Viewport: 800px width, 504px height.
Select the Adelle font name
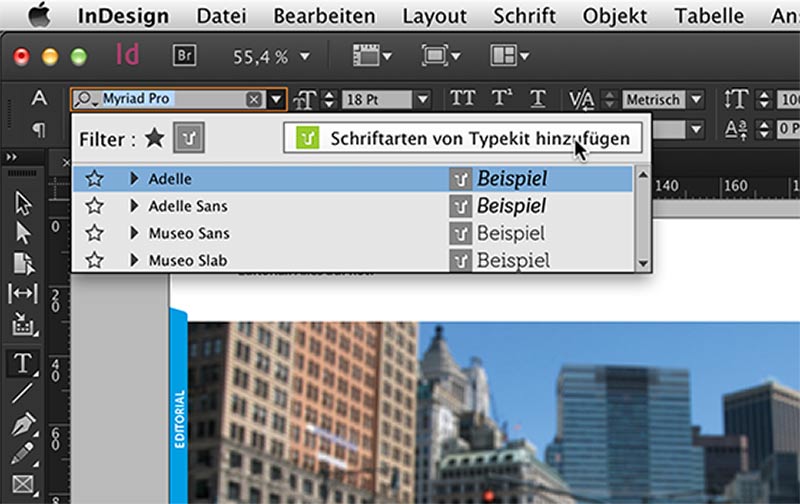click(170, 179)
